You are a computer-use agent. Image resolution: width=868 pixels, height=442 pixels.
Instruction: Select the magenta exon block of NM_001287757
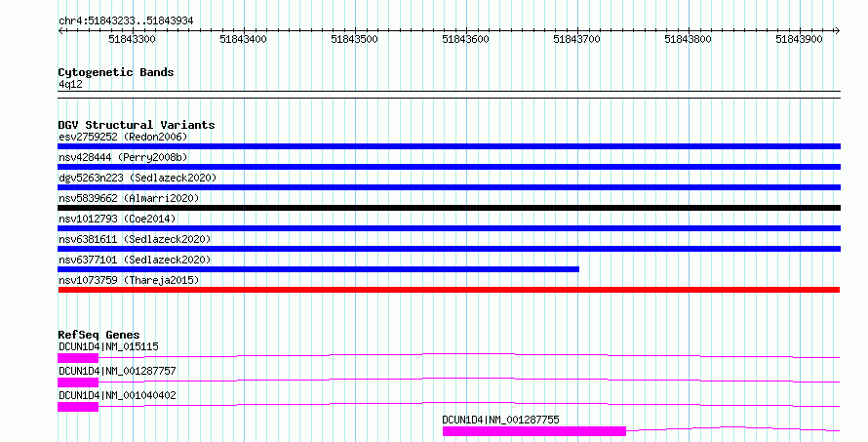tap(78, 382)
